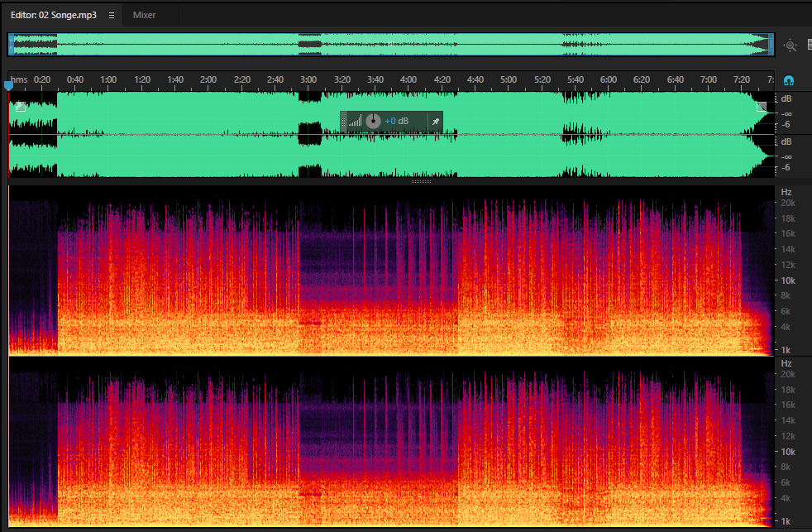Click the zoom navigator magnifier icon

click(x=791, y=45)
